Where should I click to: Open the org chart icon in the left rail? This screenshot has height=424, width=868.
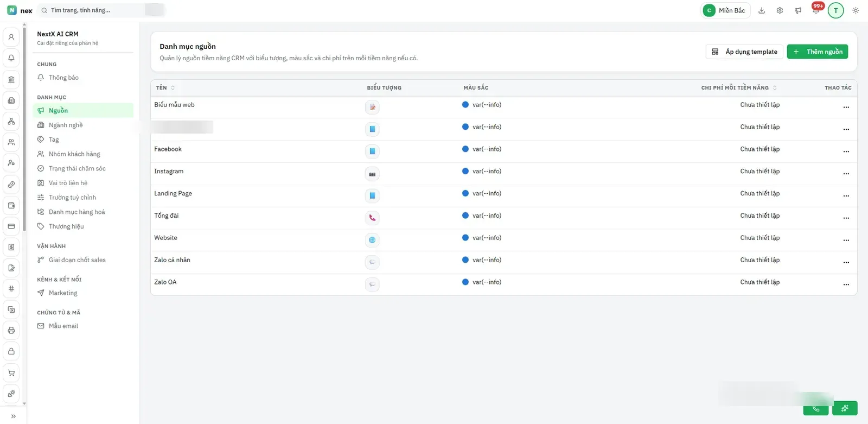click(11, 121)
